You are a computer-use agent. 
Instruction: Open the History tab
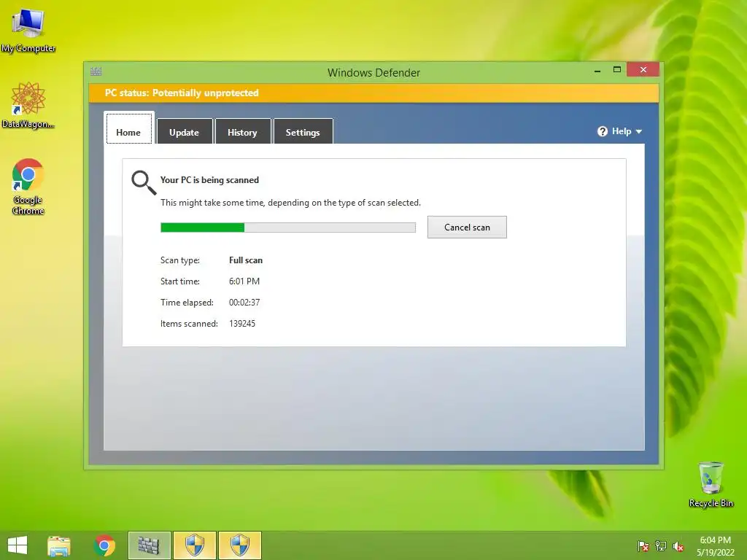pyautogui.click(x=242, y=131)
